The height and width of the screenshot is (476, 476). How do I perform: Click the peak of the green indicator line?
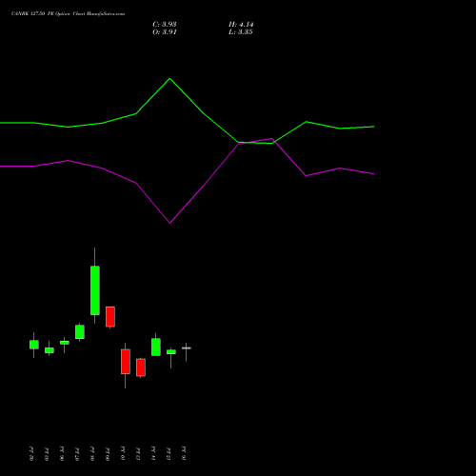tap(169, 78)
